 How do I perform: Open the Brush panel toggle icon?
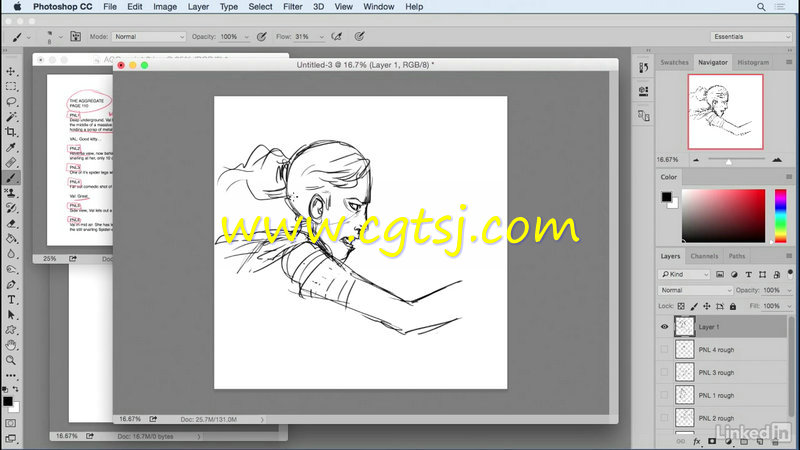point(76,36)
